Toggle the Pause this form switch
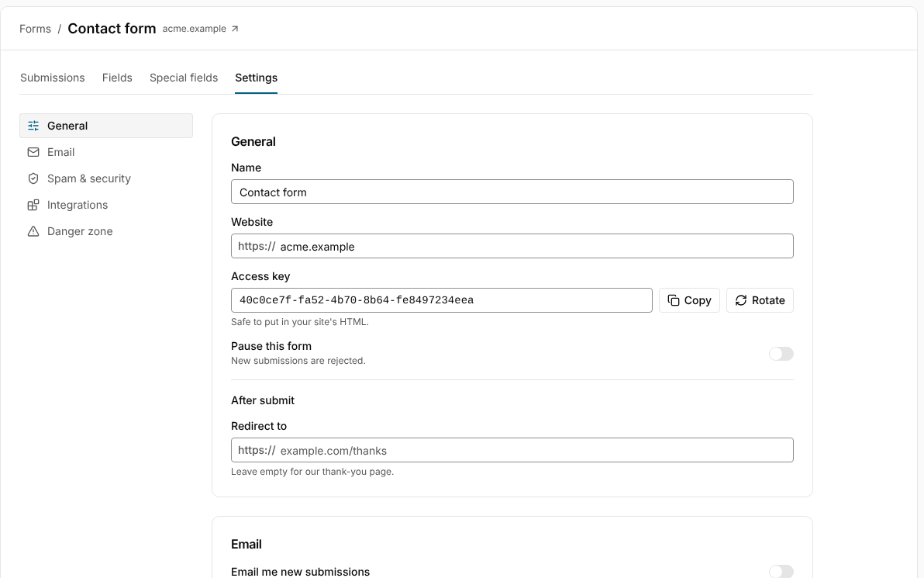 click(x=781, y=354)
